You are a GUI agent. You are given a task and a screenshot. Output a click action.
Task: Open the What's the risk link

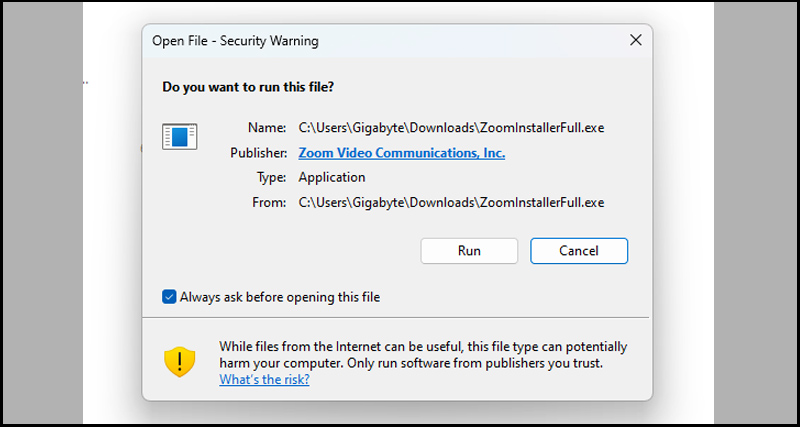264,380
